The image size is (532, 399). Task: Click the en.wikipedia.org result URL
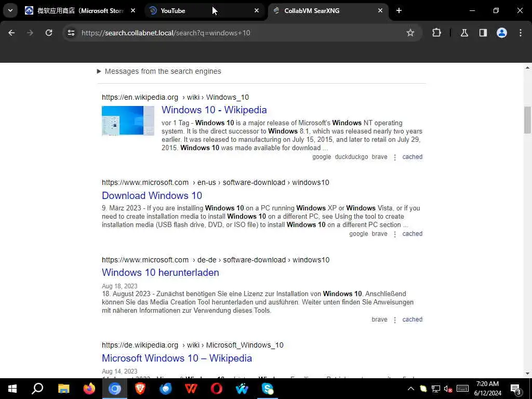(175, 97)
